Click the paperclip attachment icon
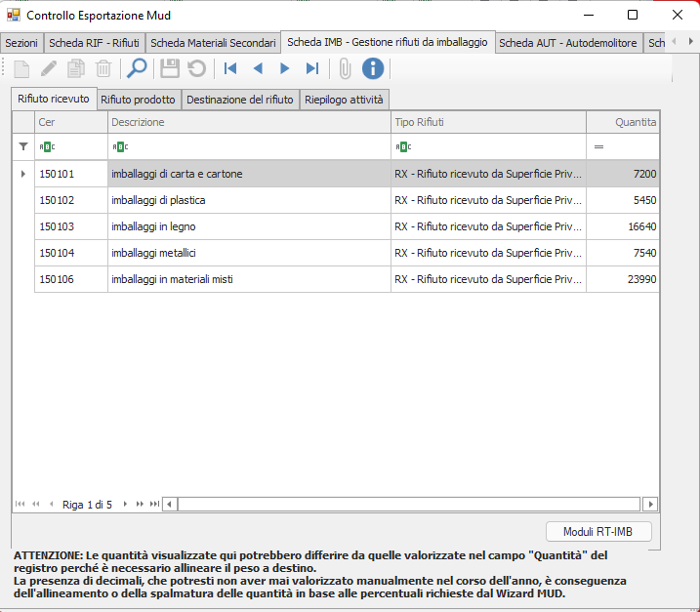700x612 pixels. pyautogui.click(x=345, y=68)
